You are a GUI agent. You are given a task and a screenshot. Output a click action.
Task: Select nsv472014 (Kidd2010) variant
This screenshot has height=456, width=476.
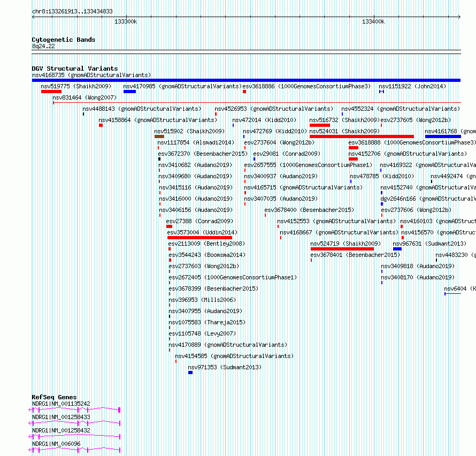coord(264,120)
